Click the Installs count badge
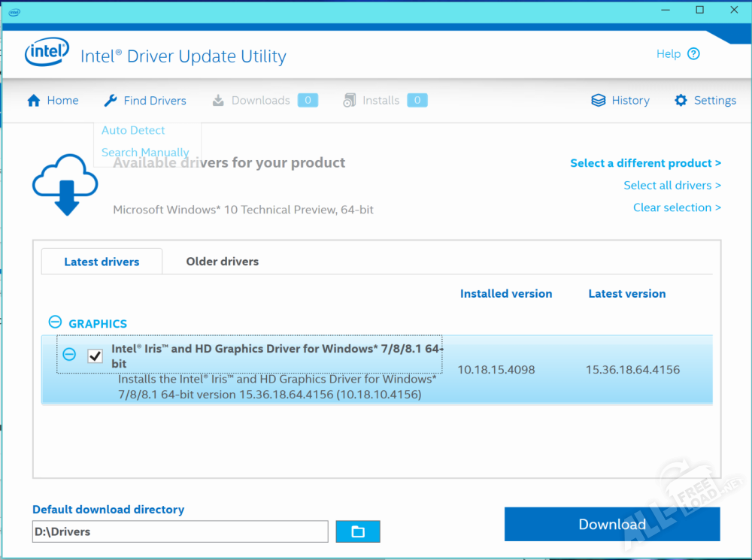The image size is (752, 560). click(417, 100)
